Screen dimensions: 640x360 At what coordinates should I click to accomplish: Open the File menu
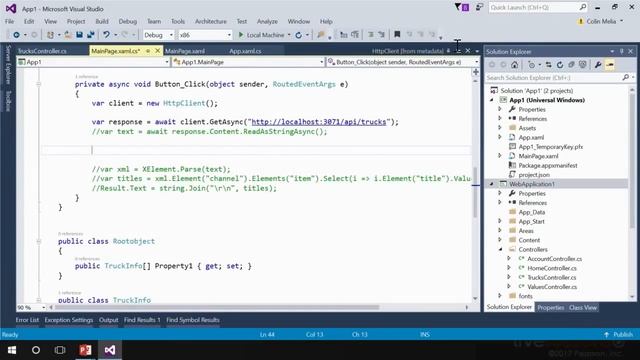point(9,21)
